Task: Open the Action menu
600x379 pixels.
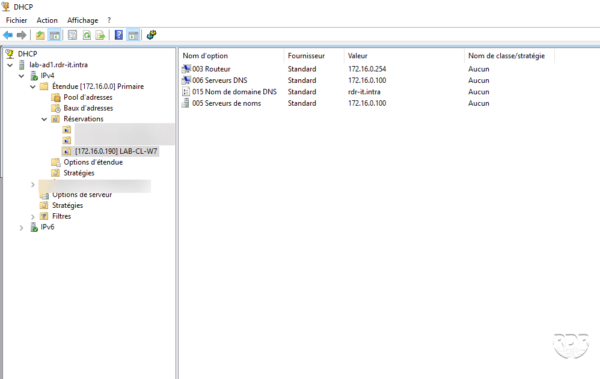Action: point(47,20)
